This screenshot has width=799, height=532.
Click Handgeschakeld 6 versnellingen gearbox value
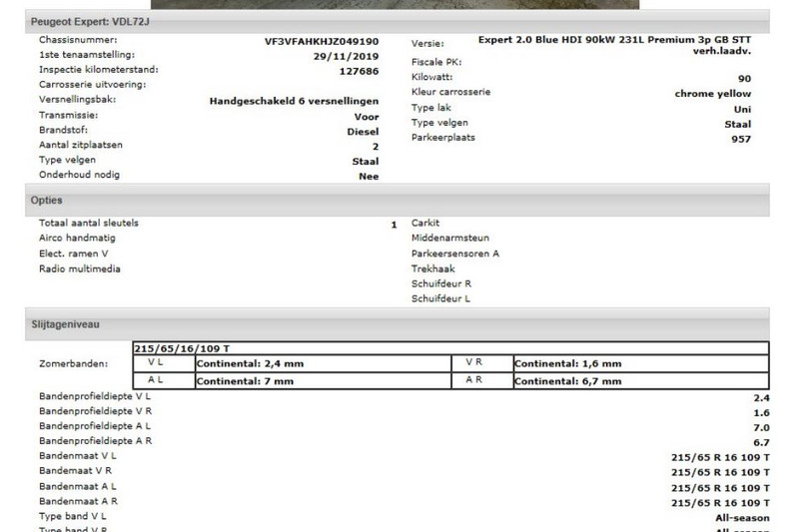(294, 101)
